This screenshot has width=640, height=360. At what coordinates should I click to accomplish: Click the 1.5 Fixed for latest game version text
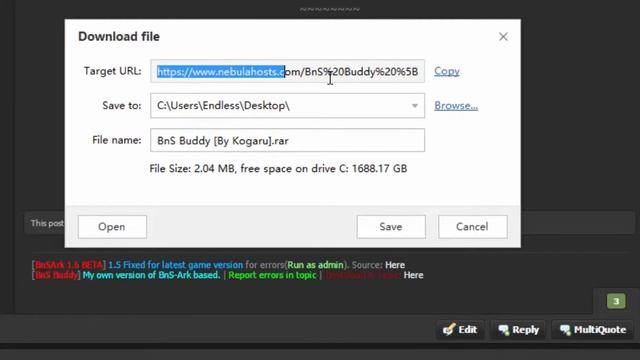(176, 265)
